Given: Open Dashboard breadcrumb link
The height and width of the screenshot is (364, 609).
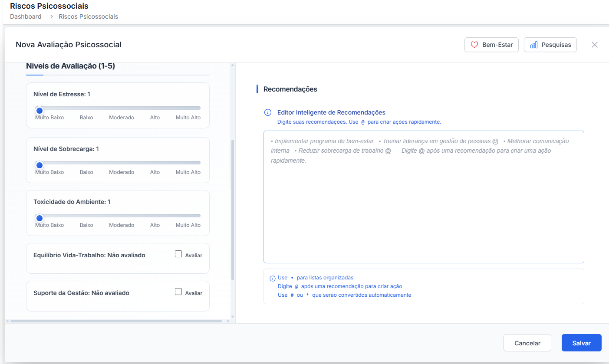Looking at the screenshot, I should (x=26, y=16).
